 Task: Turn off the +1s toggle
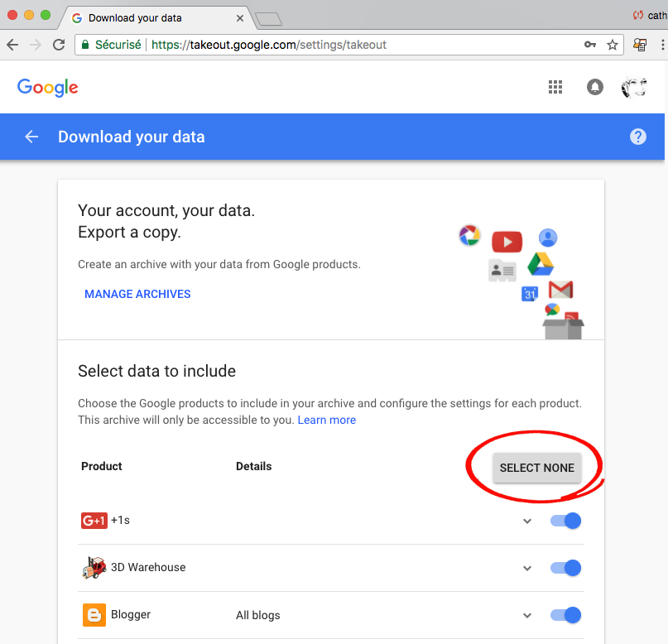(565, 521)
